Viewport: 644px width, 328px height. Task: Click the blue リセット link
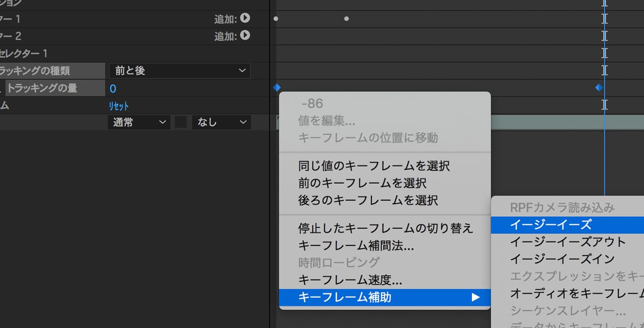[119, 106]
